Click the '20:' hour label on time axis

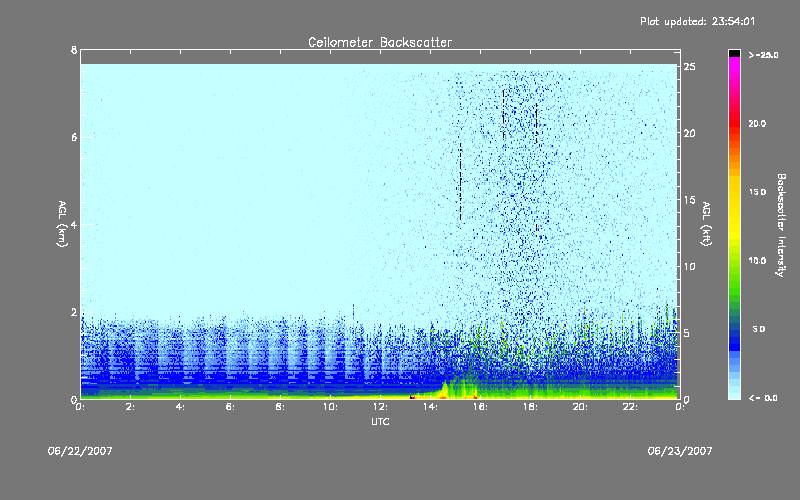point(581,407)
